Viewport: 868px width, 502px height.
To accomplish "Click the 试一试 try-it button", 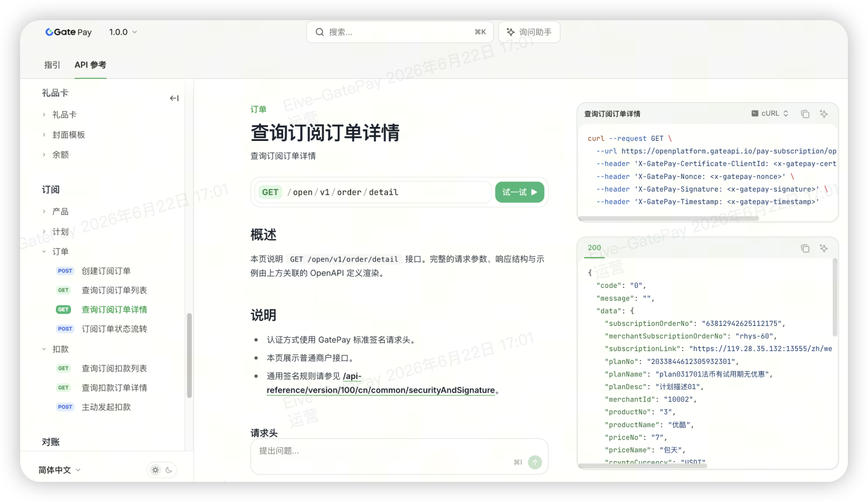I will [520, 192].
